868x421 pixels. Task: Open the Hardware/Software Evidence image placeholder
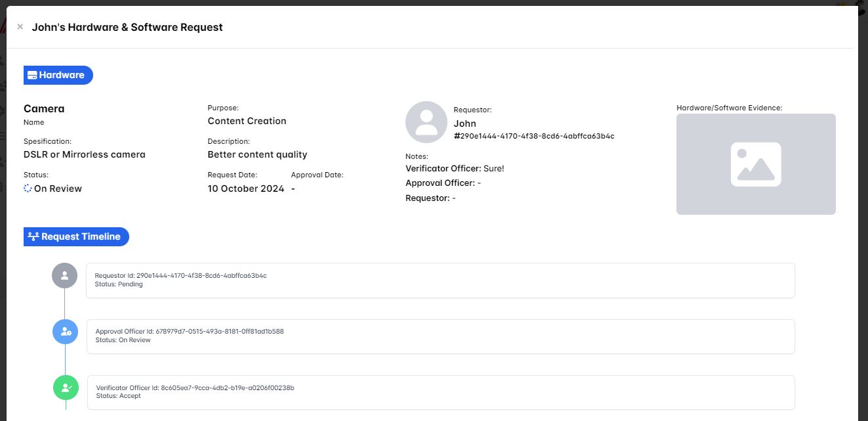(756, 164)
